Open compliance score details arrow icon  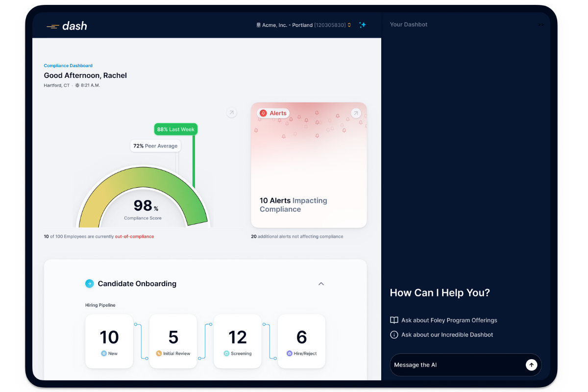tap(232, 113)
